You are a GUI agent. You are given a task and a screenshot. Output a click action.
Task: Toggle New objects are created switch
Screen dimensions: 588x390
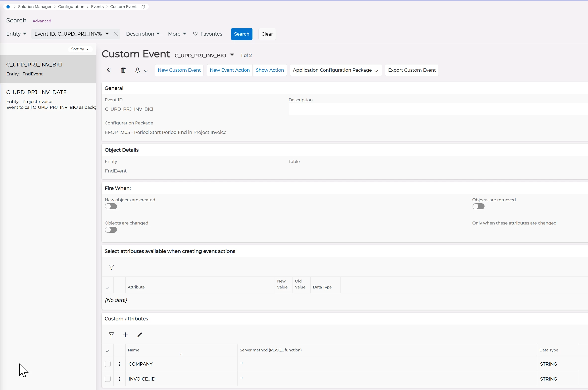click(x=111, y=206)
